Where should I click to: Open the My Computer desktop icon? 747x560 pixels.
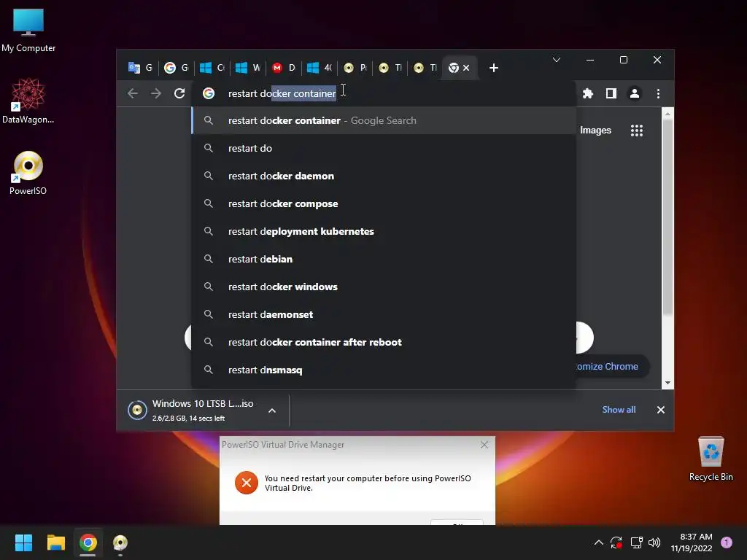(28, 29)
